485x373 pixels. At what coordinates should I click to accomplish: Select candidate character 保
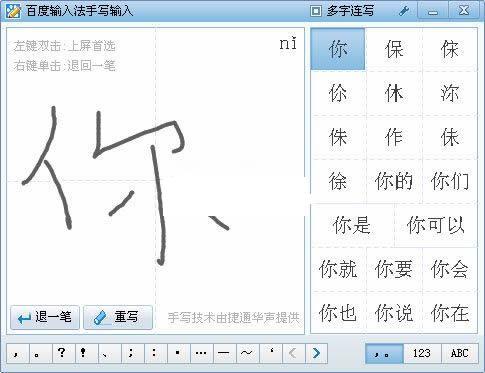394,49
